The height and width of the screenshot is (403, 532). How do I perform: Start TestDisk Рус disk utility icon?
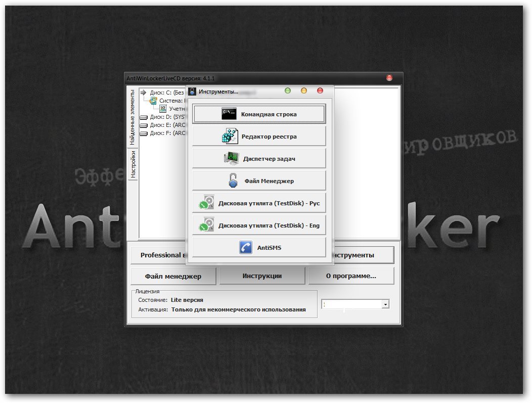click(207, 203)
